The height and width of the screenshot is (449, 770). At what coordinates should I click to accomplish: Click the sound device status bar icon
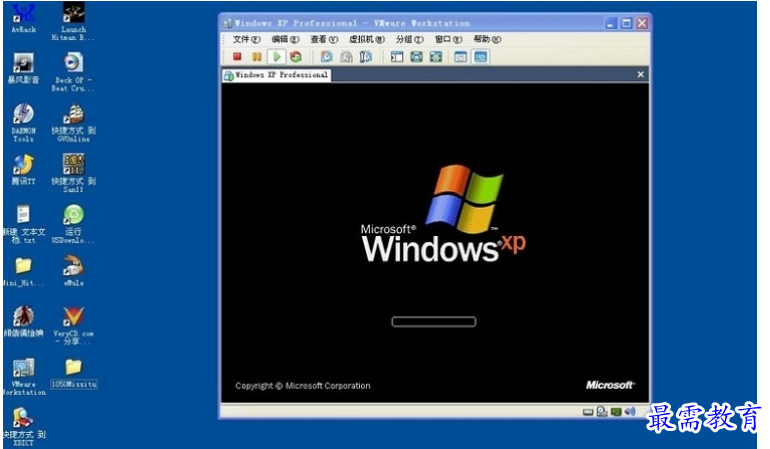click(630, 411)
